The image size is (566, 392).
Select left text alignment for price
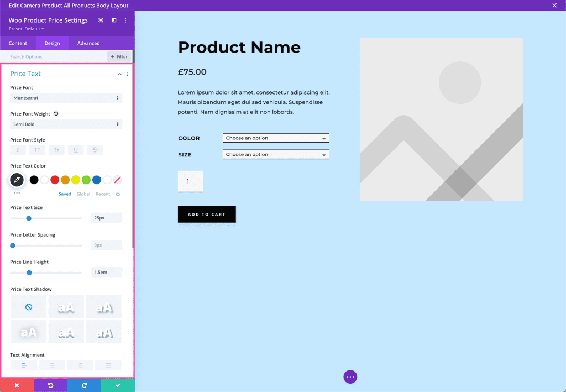(x=24, y=365)
